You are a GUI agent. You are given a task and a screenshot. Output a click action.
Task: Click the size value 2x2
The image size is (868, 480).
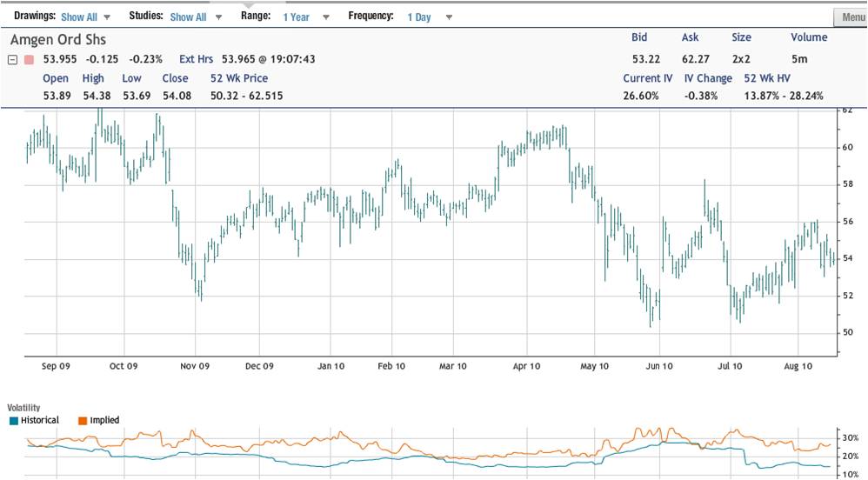click(x=741, y=58)
